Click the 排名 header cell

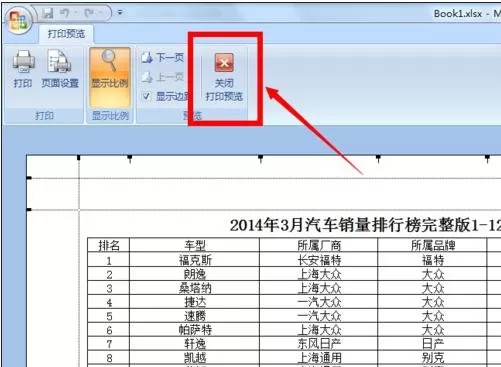pyautogui.click(x=109, y=245)
